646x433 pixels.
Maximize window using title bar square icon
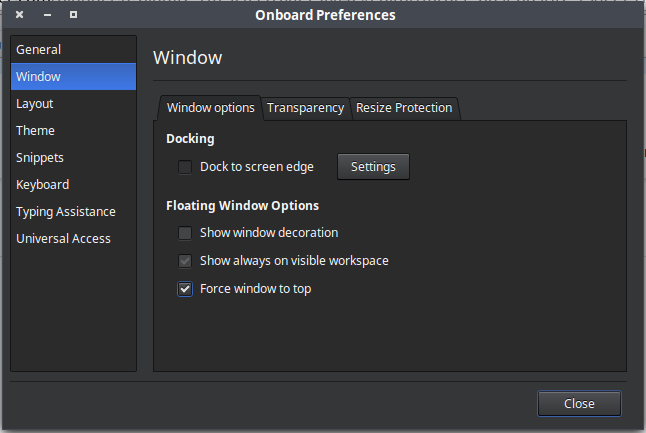(x=73, y=15)
